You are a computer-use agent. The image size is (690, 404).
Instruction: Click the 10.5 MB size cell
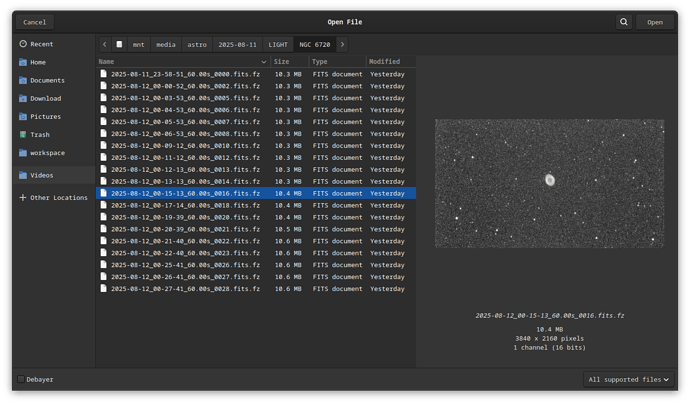click(x=288, y=229)
